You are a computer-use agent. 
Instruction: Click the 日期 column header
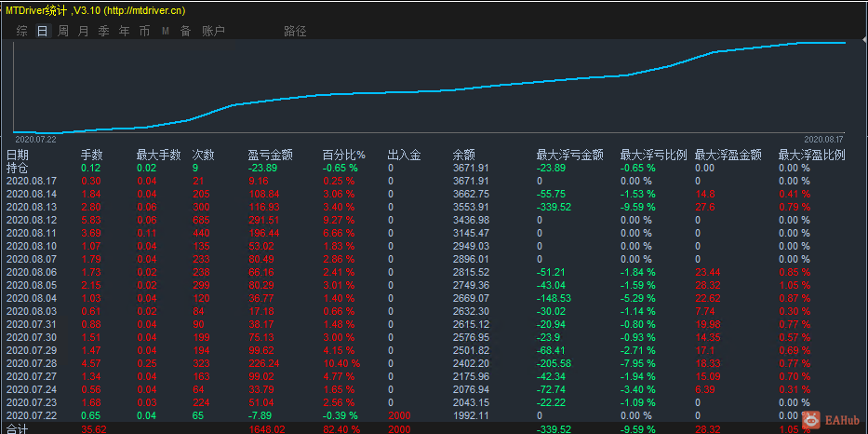tap(17, 156)
